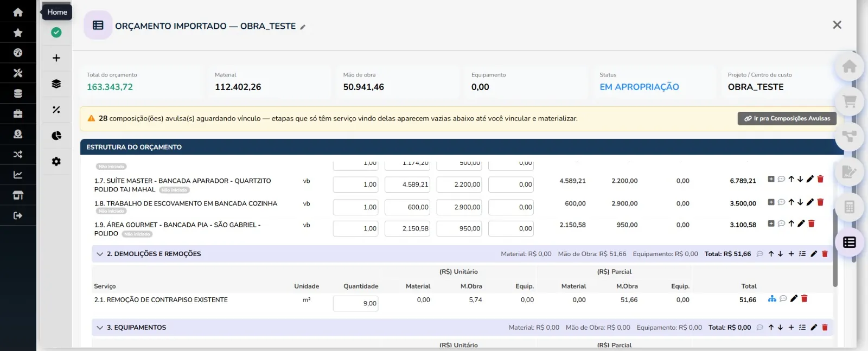Open the Home icon in the black sidebar

[18, 12]
